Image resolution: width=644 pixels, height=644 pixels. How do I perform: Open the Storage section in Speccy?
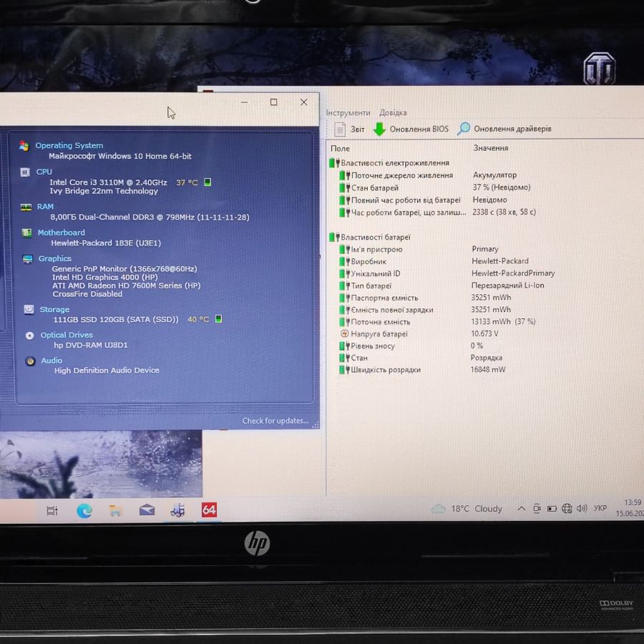pos(54,309)
